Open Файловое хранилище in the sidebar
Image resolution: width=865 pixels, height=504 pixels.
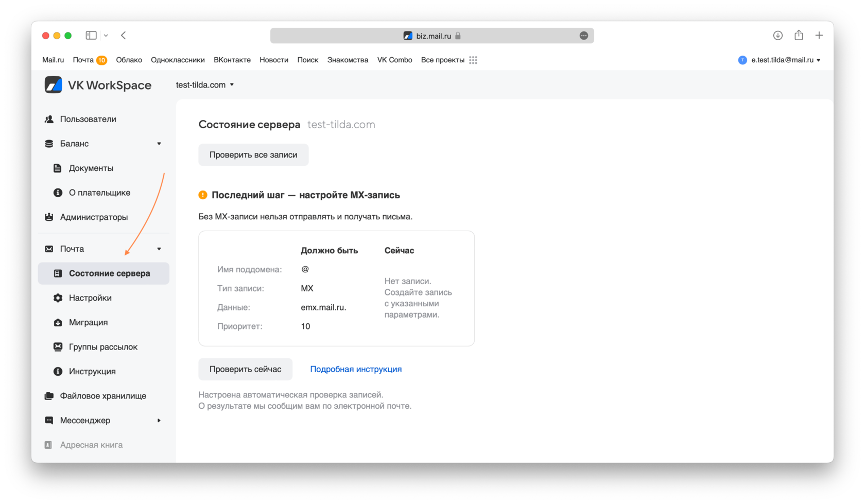[103, 396]
